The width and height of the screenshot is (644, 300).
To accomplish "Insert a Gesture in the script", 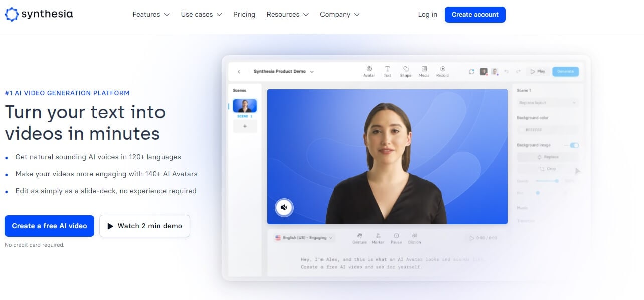I will coord(359,238).
